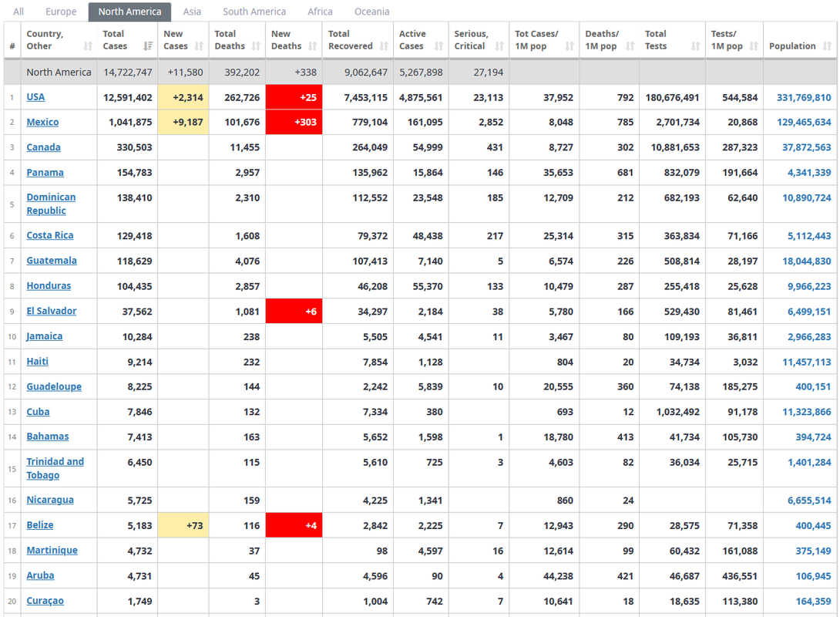Open the El Salvador link
The height and width of the screenshot is (617, 840).
[52, 311]
